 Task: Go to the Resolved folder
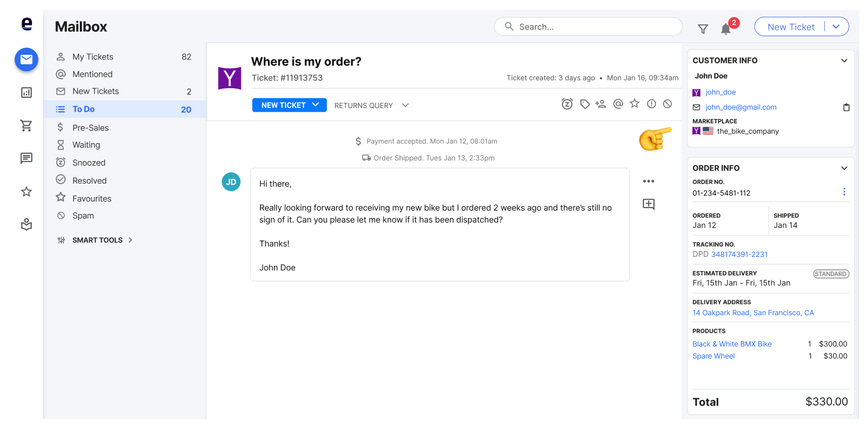point(125,181)
